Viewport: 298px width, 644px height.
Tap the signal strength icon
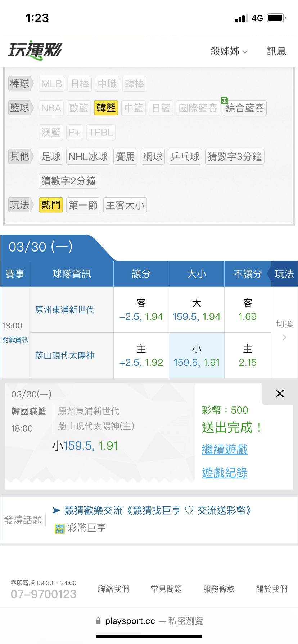click(241, 18)
